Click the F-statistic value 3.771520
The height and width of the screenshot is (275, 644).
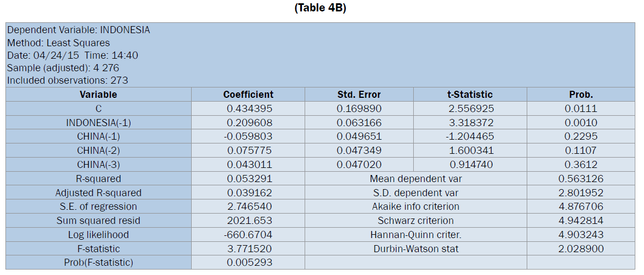[249, 249]
